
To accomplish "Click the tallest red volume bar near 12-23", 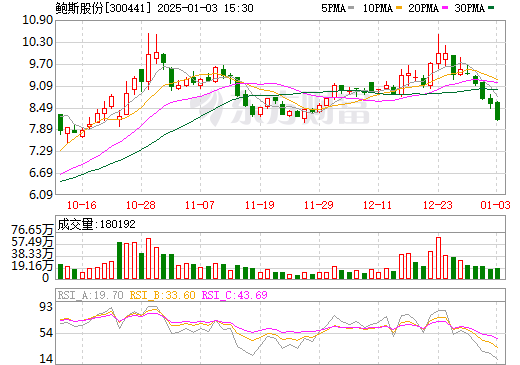I will pos(438,258).
